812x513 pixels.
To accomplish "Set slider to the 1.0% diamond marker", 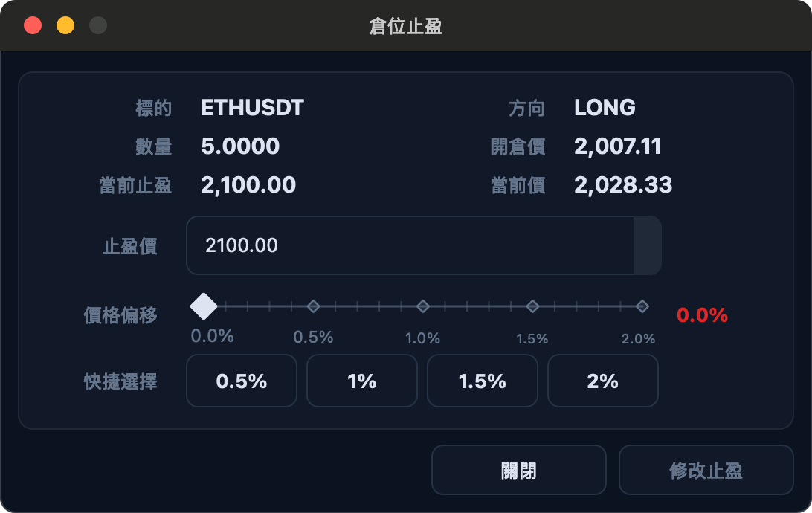I will click(423, 306).
